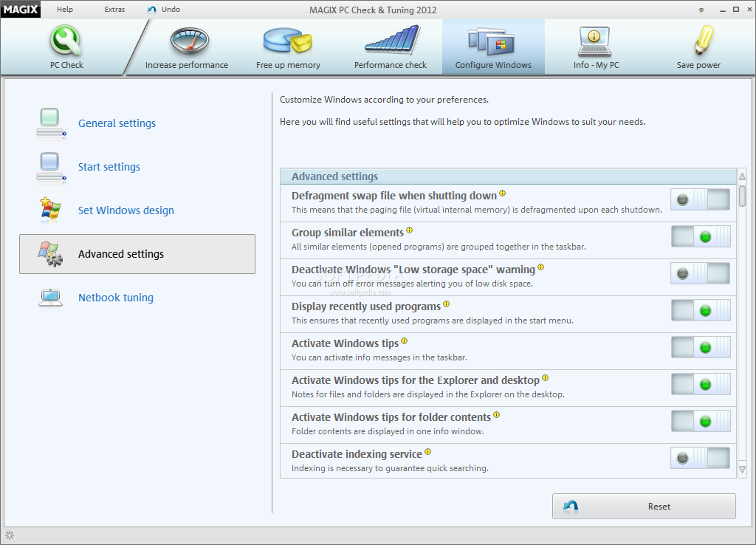Click the 'Customize Windows according to your preferences.' text

click(384, 100)
